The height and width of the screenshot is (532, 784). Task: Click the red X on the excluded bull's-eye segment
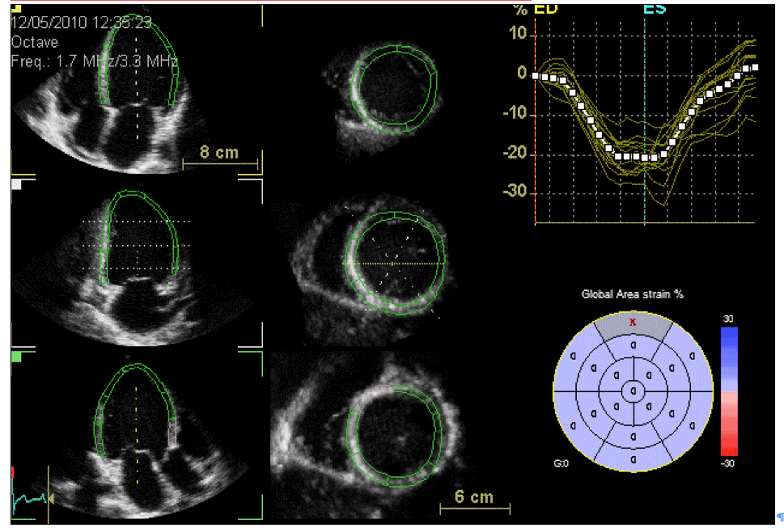[633, 322]
